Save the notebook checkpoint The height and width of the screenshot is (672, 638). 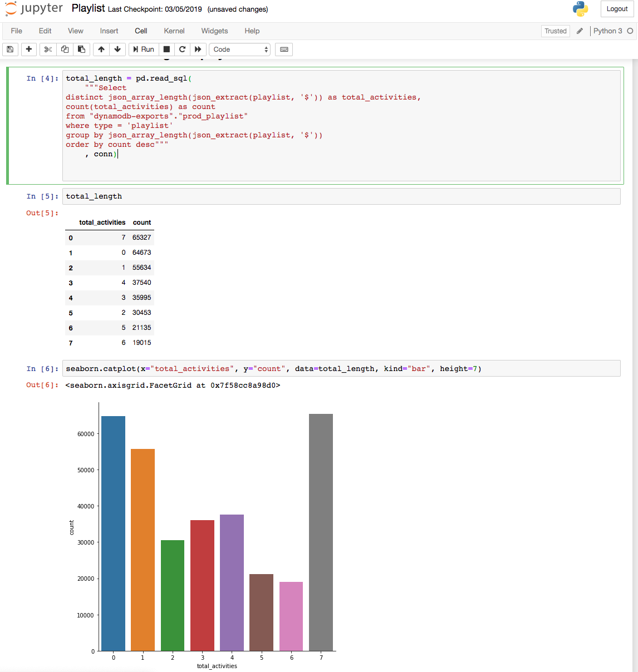pyautogui.click(x=10, y=49)
